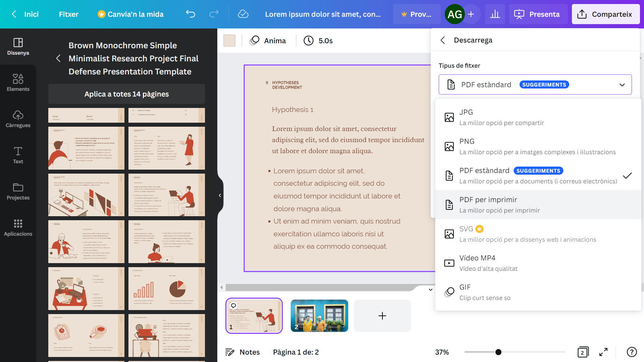Image resolution: width=644 pixels, height=362 pixels.
Task: Open the Elements sidebar panel
Action: point(18,82)
